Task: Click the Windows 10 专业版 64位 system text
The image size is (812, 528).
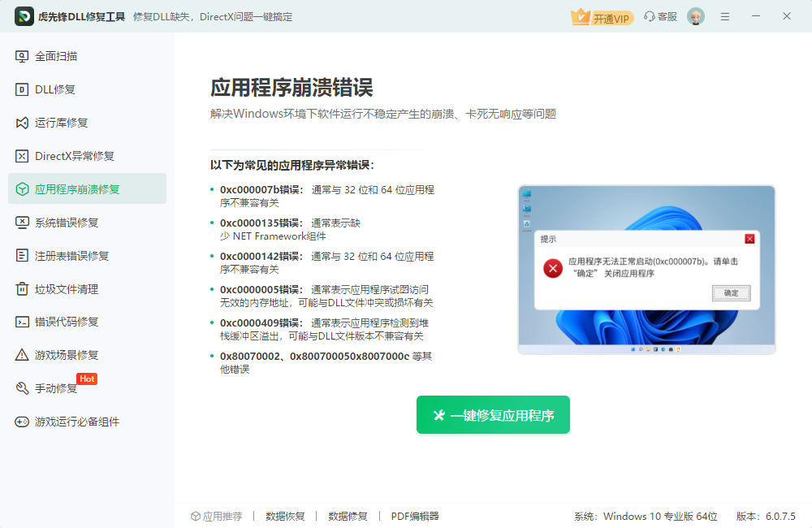Action: (x=660, y=516)
